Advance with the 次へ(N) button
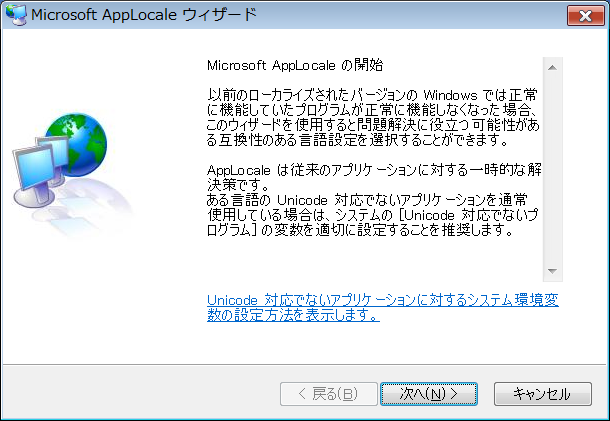The image size is (610, 421). pos(429,394)
